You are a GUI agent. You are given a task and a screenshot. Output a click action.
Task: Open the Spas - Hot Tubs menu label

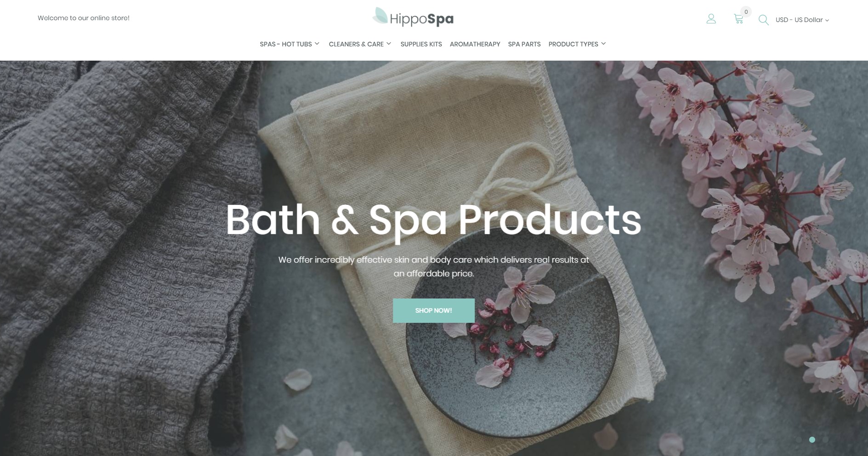tap(286, 44)
